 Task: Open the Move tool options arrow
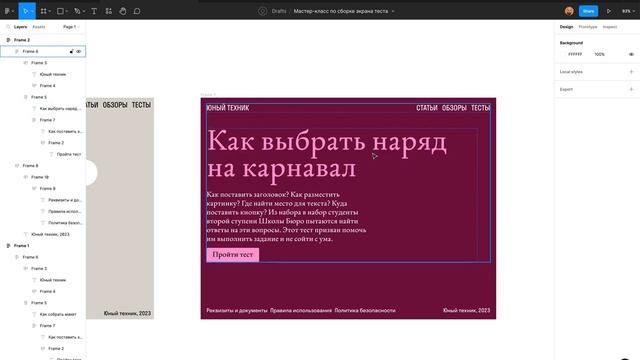pos(32,11)
